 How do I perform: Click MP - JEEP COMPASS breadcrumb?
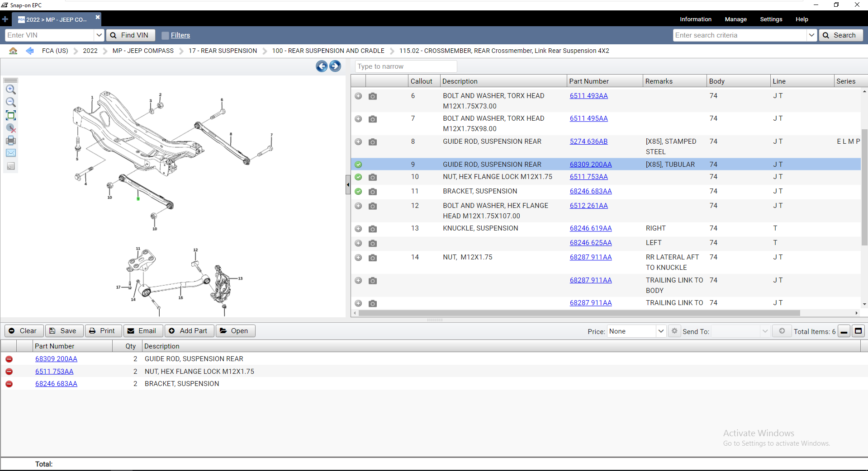point(143,51)
